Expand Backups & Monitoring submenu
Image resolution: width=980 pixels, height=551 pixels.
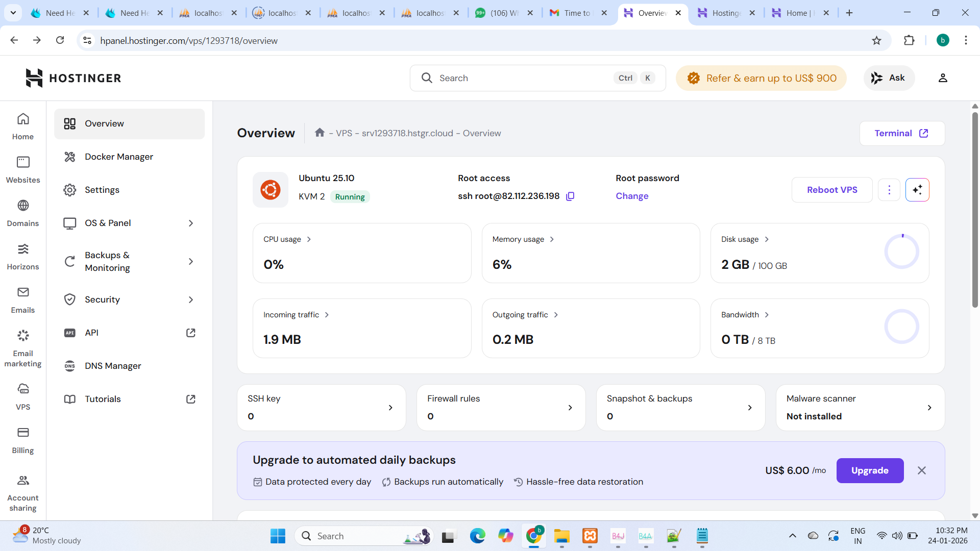(190, 261)
